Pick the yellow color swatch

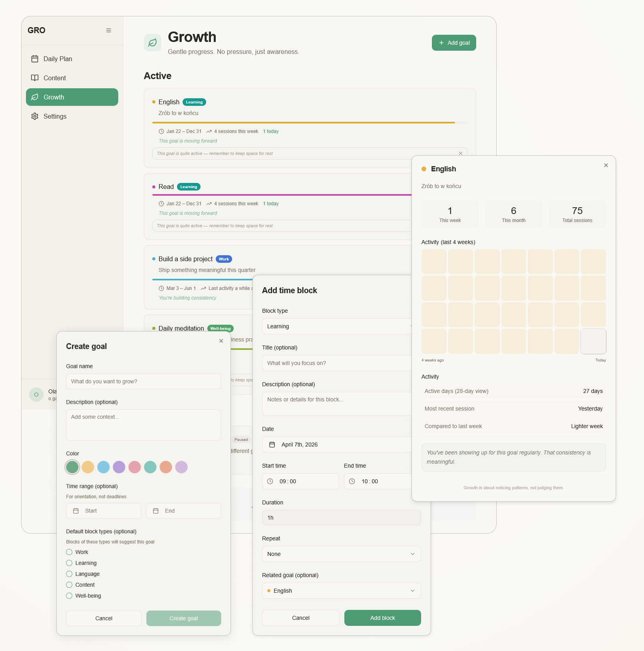[x=88, y=467]
